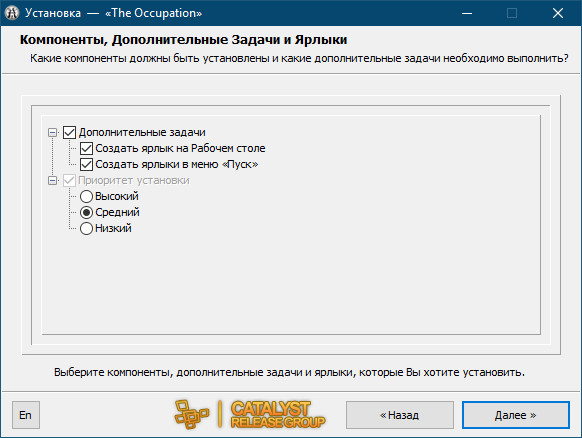The width and height of the screenshot is (582, 438).
Task: Click the orange Catalyst cubes emblem
Action: 192,414
